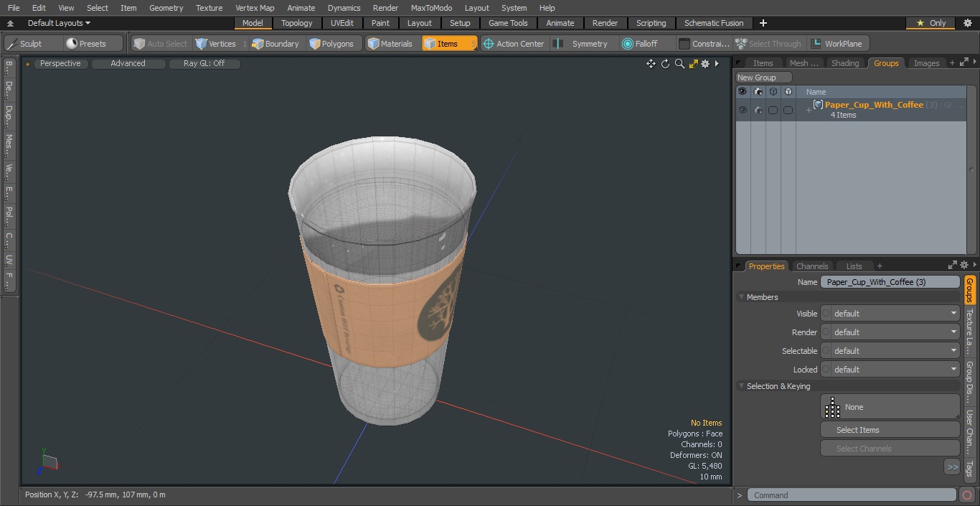Switch to the Channels tab

click(812, 266)
